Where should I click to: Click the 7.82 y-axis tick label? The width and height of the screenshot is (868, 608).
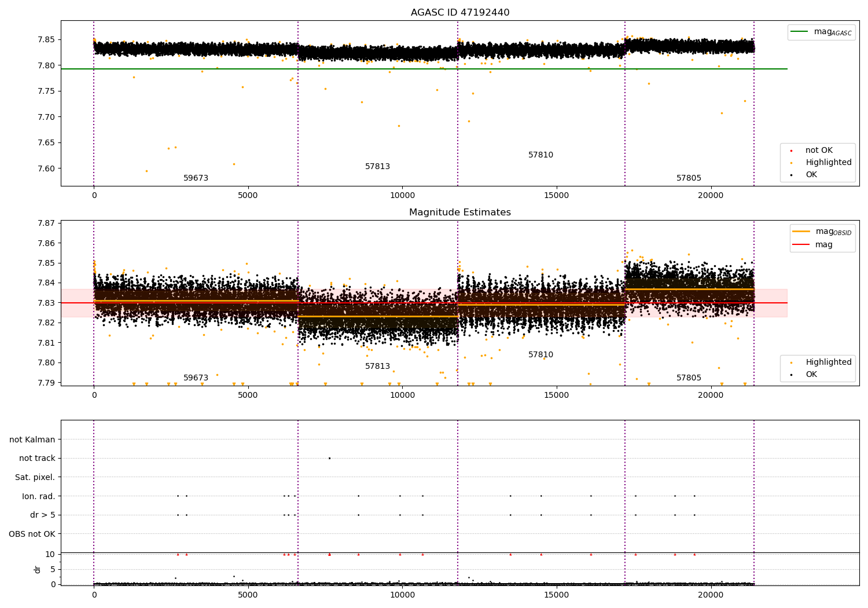pyautogui.click(x=46, y=323)
